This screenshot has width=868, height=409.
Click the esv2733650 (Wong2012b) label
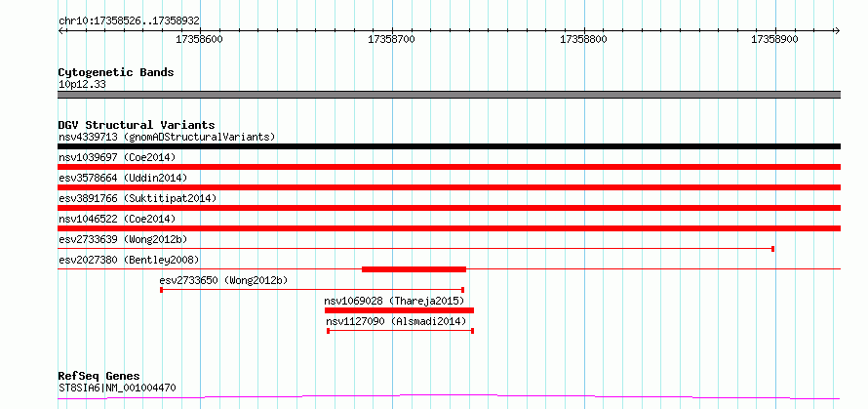[223, 280]
